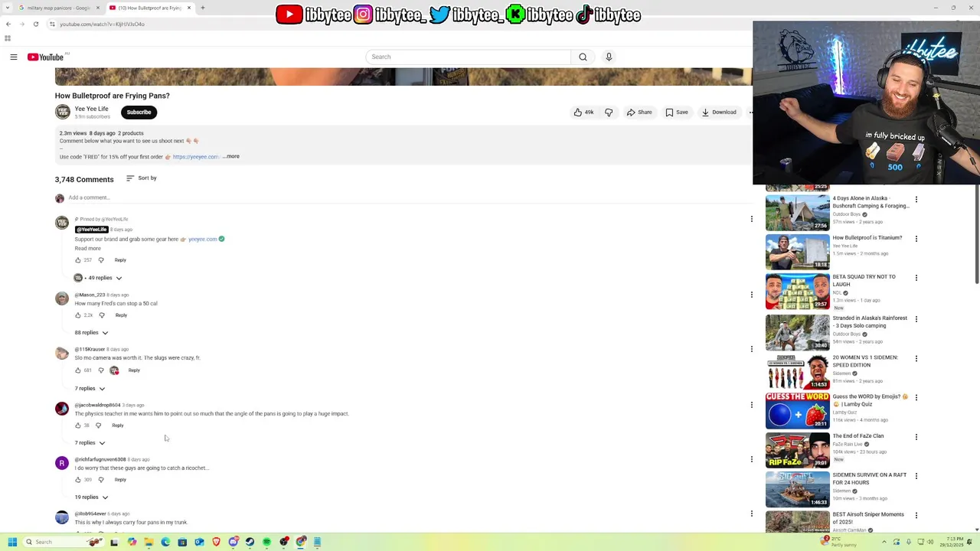Like Mason_223's 50 cal comment
Image resolution: width=980 pixels, height=551 pixels.
tap(78, 315)
